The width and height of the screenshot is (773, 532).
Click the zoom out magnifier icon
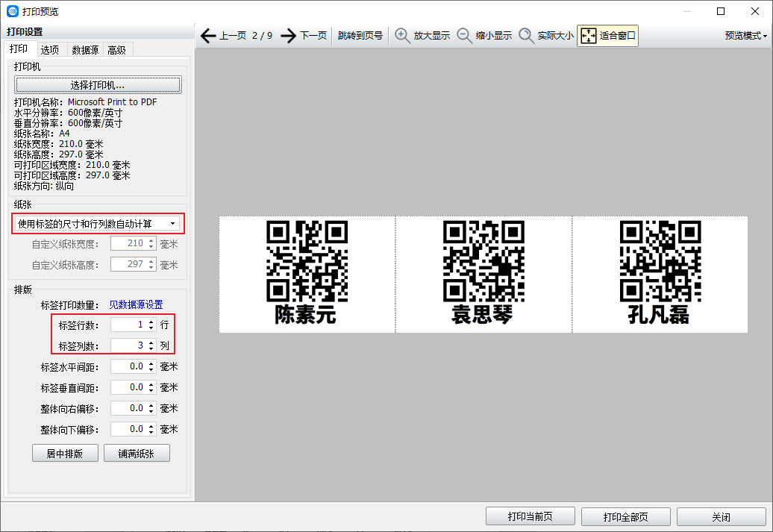tap(465, 36)
